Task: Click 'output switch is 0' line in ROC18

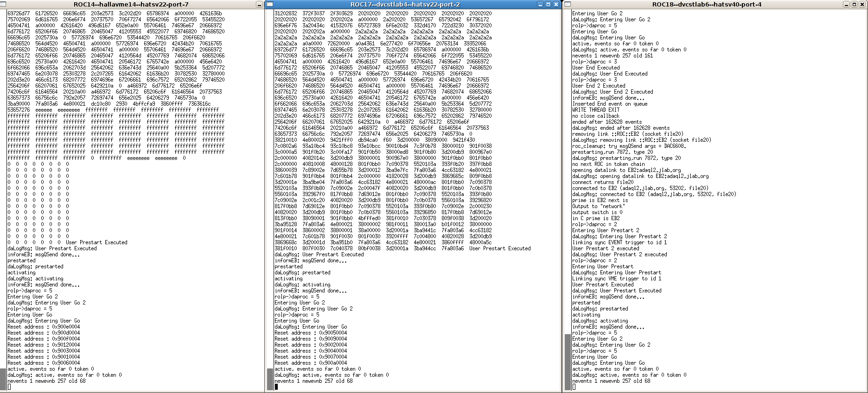Action: (597, 212)
